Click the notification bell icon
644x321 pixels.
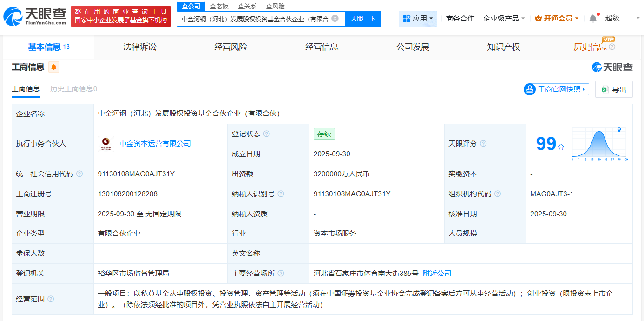(x=593, y=19)
